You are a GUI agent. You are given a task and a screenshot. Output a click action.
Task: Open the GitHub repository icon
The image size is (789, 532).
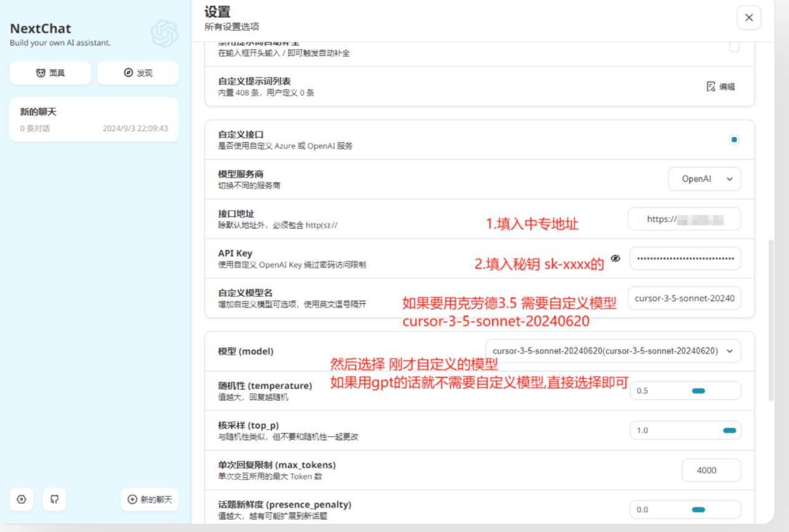click(54, 500)
